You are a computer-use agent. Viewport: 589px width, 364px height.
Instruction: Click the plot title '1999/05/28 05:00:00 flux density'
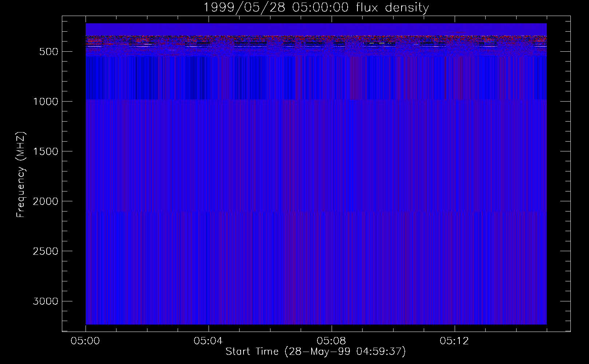[x=316, y=8]
